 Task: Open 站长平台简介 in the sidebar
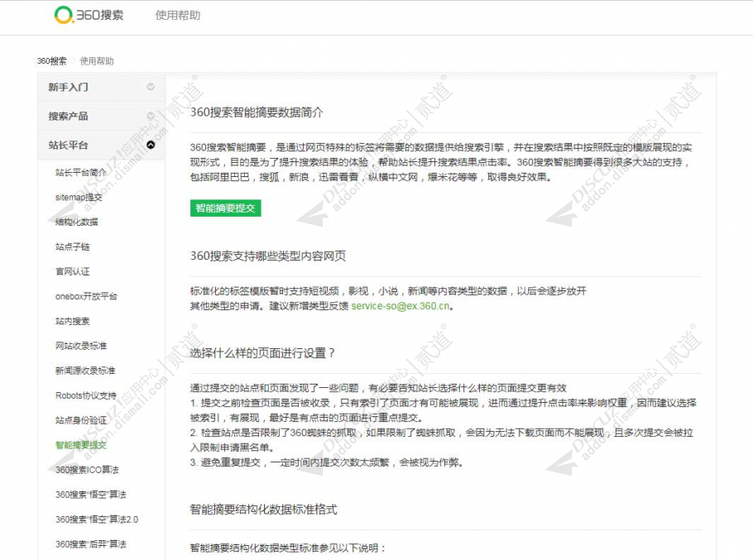pos(81,172)
